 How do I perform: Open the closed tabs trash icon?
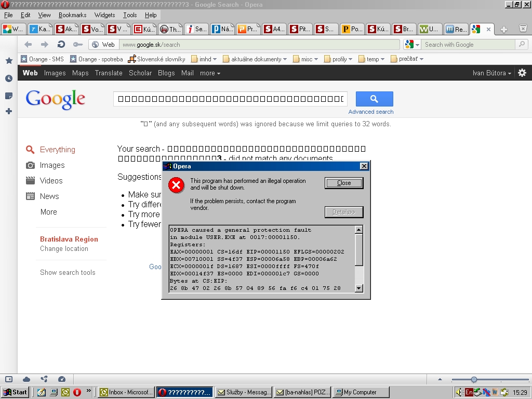coord(524,29)
